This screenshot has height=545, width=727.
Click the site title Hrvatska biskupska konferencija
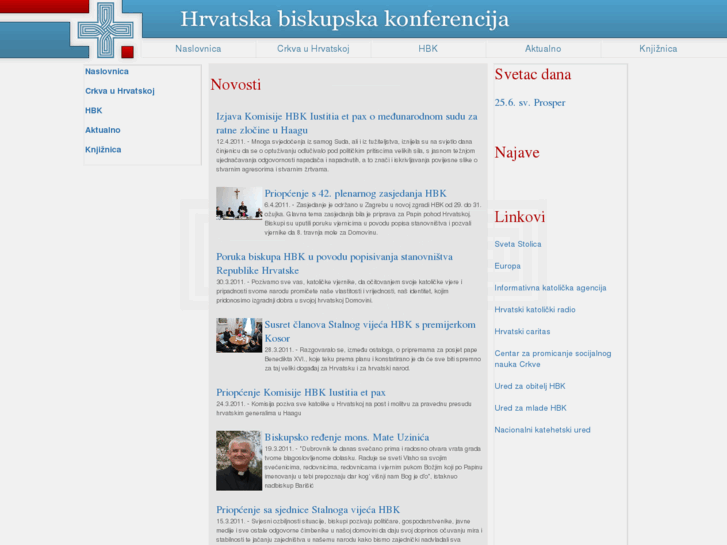[344, 19]
